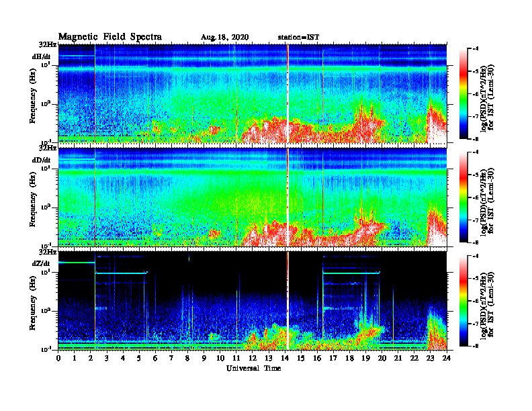Image resolution: width=532 pixels, height=411 pixels.
Task: Click the dH/dt panel color scale bar
Action: click(463, 93)
